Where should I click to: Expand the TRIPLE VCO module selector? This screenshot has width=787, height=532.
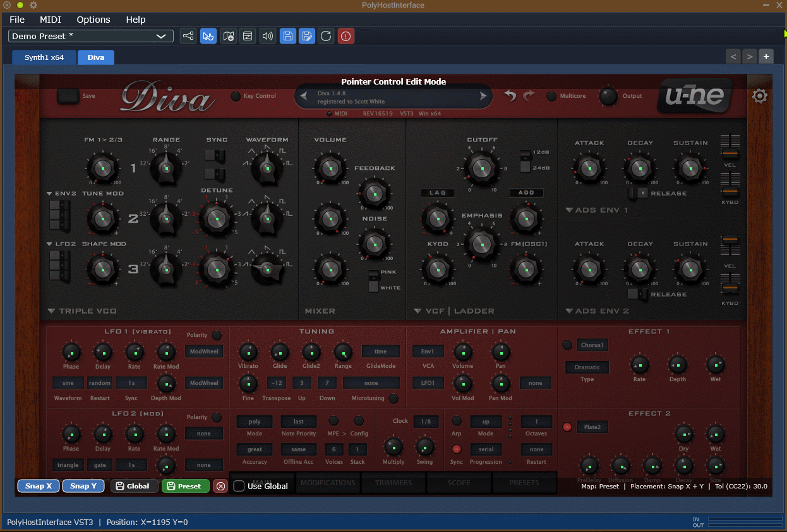[82, 311]
